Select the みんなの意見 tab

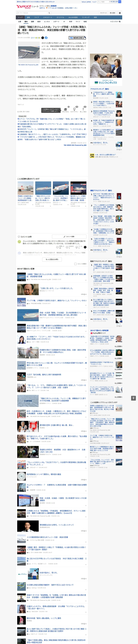[x=73, y=17]
